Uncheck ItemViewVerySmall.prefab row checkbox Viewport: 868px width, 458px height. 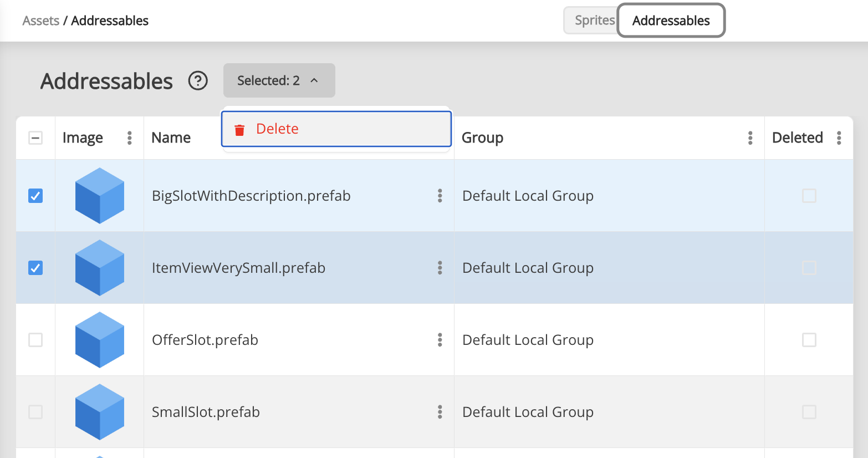click(35, 268)
